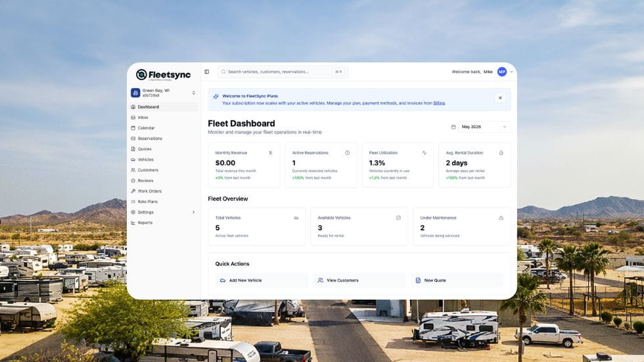644x362 pixels.
Task: Click the View Customers button
Action: [359, 281]
